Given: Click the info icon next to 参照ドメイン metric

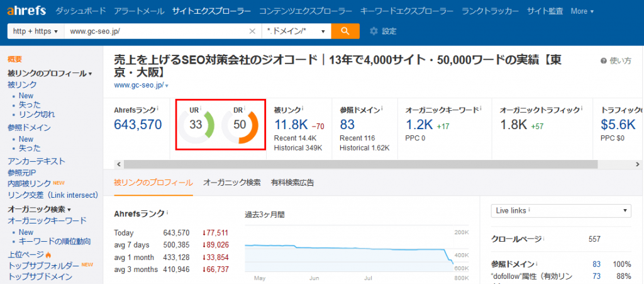Looking at the screenshot, I should [382, 108].
